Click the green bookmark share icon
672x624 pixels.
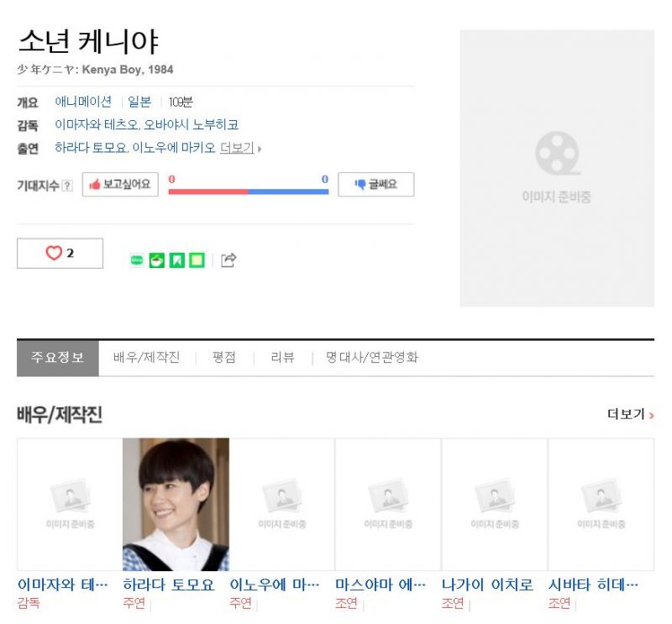177,260
